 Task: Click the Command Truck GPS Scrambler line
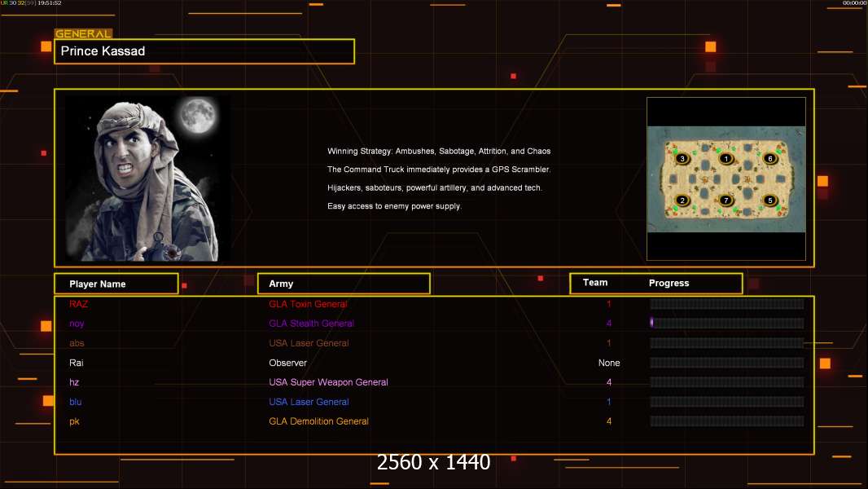(438, 170)
